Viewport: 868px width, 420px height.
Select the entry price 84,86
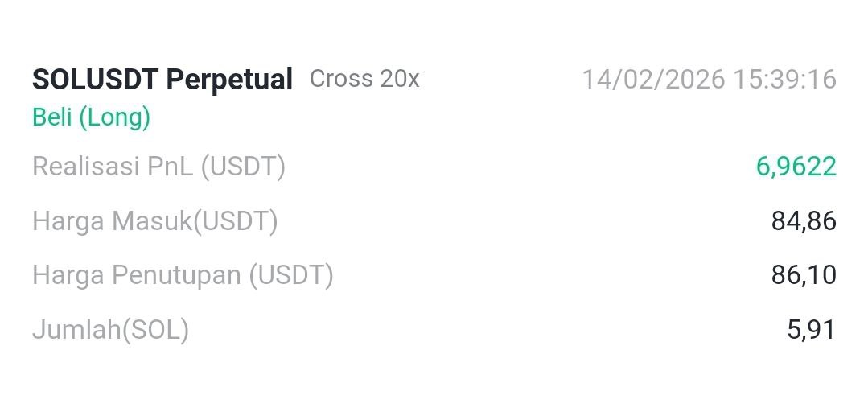803,220
